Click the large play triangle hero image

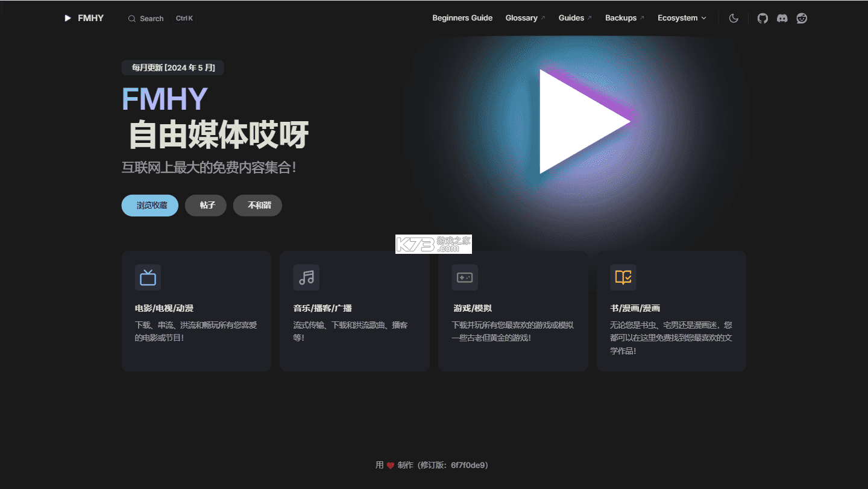(583, 122)
